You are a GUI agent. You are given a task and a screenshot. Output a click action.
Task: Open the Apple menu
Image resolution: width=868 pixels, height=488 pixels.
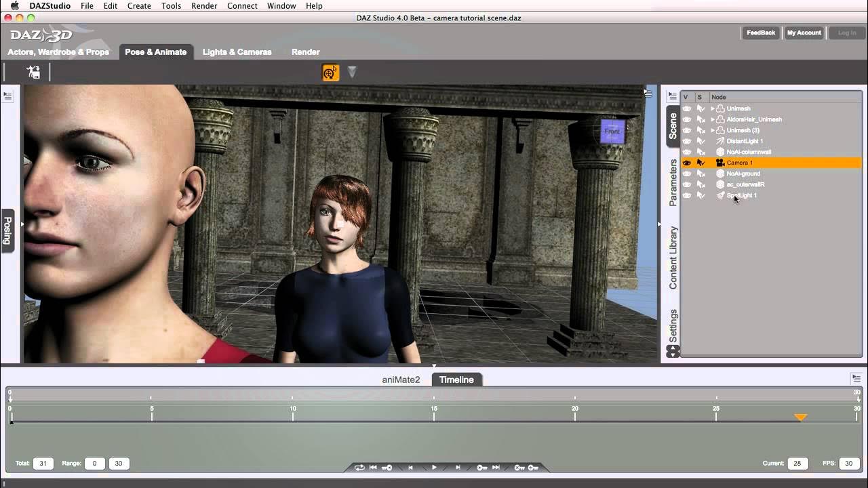(14, 5)
